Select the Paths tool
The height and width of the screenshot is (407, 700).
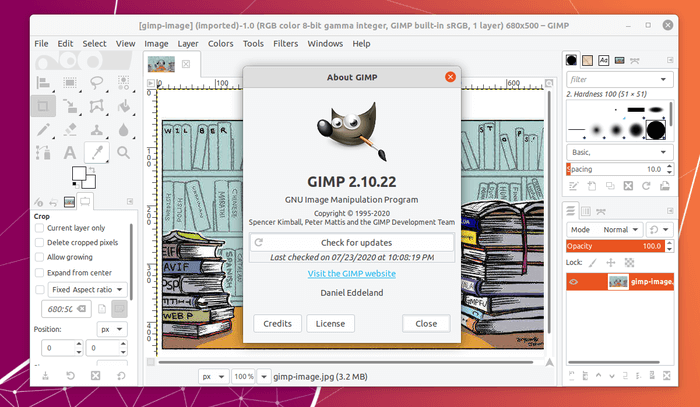pyautogui.click(x=43, y=153)
